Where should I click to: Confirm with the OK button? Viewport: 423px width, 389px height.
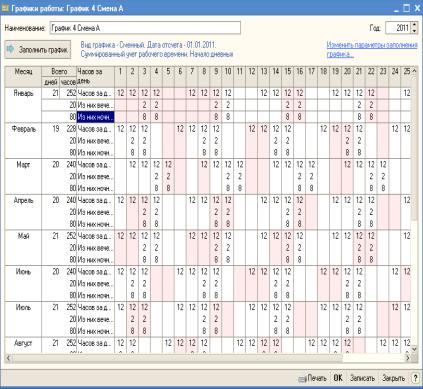pos(338,378)
